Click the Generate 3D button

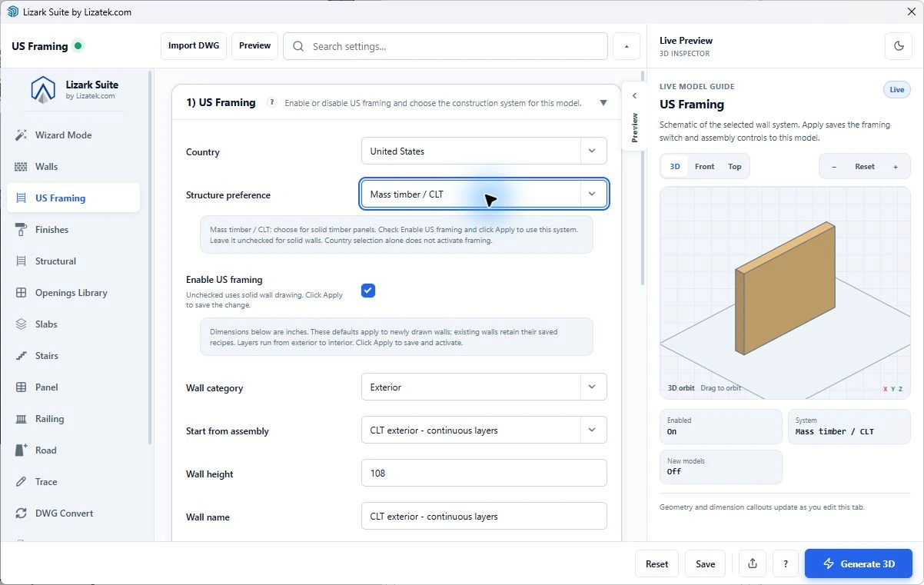[x=859, y=563]
